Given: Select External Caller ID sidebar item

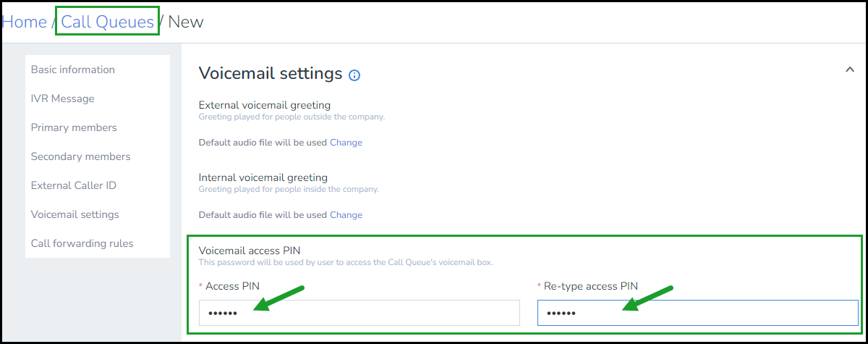Looking at the screenshot, I should click(74, 185).
